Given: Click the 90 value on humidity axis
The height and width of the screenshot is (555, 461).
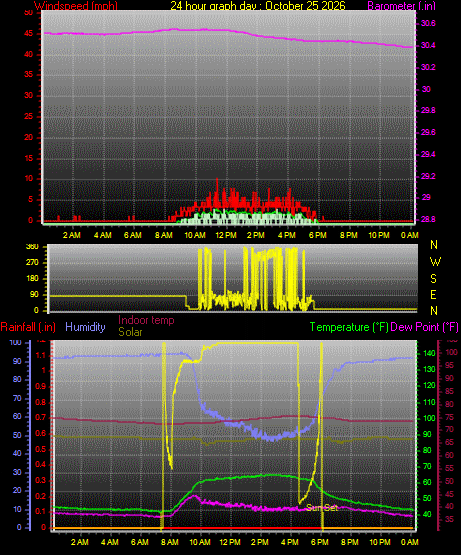Looking at the screenshot, I should (17, 361).
